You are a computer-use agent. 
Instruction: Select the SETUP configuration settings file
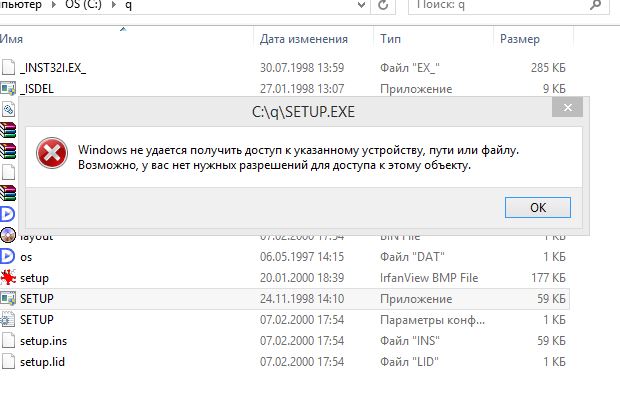point(37,320)
